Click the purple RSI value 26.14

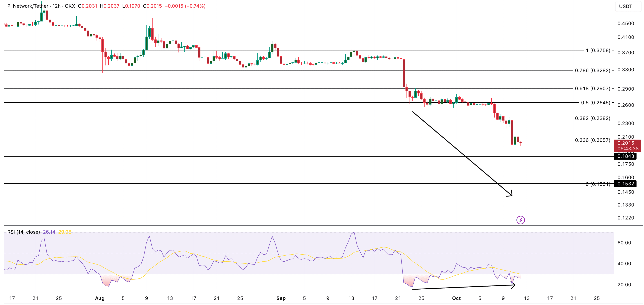[x=49, y=232]
